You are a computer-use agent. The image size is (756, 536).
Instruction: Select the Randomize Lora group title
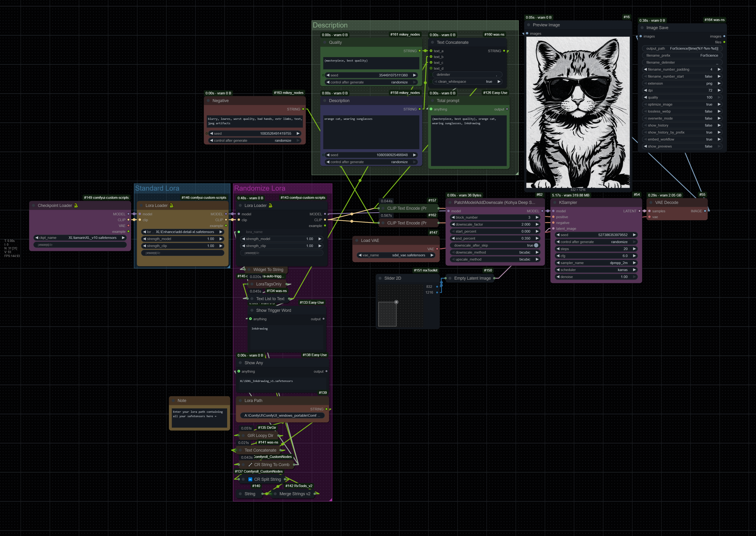259,188
